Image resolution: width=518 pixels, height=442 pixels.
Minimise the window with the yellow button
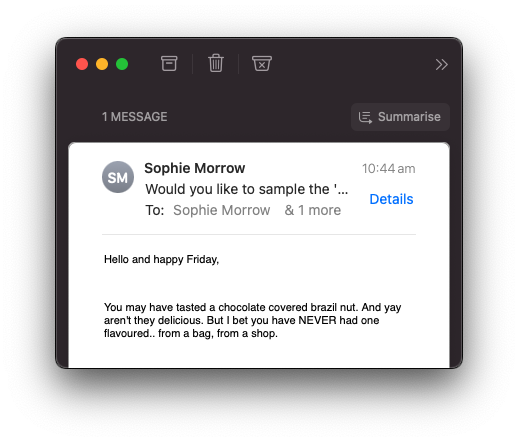point(102,64)
